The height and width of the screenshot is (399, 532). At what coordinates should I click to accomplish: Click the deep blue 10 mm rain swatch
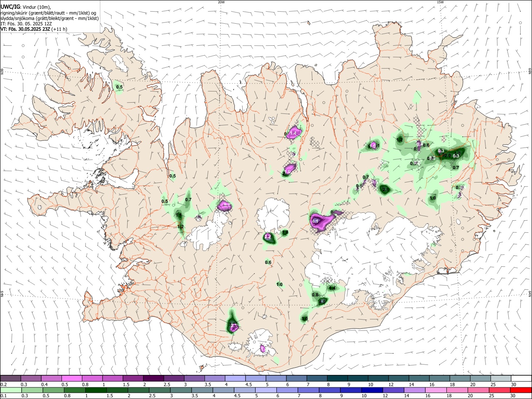pos(371,390)
